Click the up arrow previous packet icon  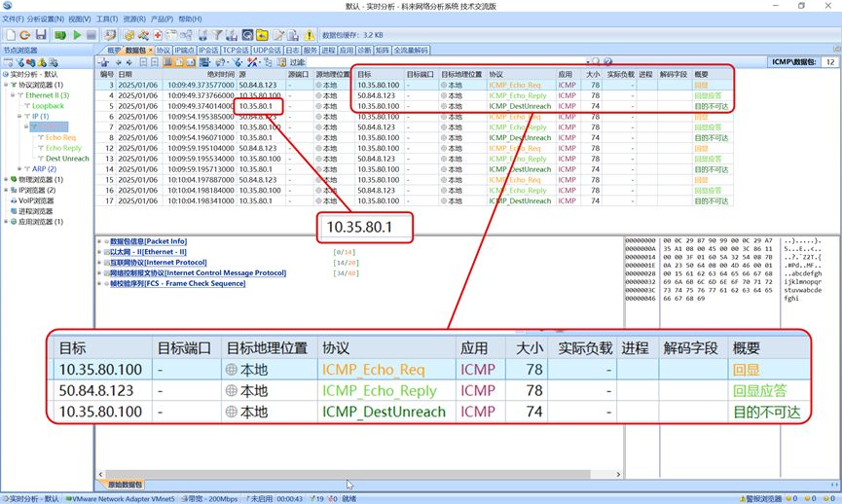click(x=118, y=62)
